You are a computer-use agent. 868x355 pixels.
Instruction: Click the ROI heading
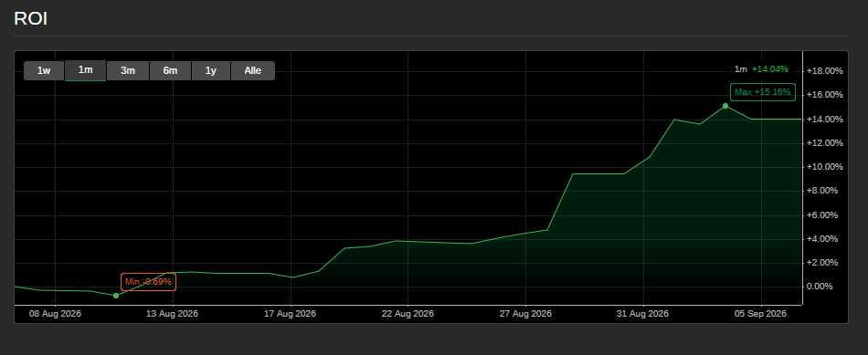pos(30,19)
